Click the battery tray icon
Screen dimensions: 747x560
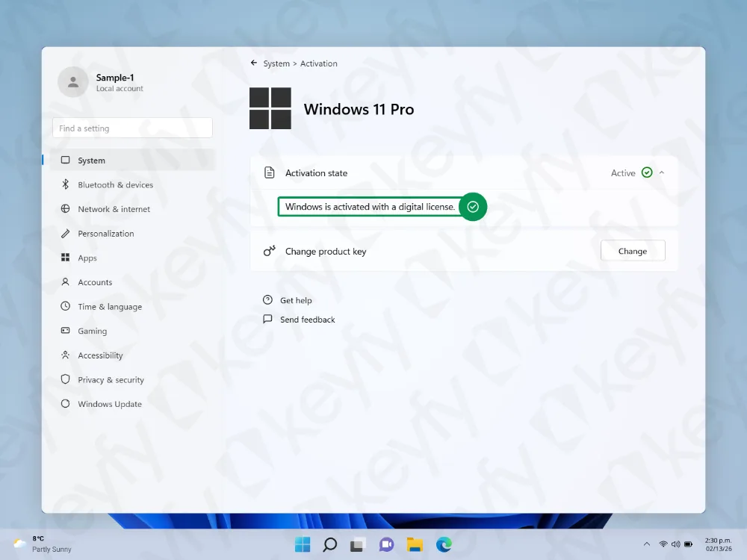pos(689,544)
